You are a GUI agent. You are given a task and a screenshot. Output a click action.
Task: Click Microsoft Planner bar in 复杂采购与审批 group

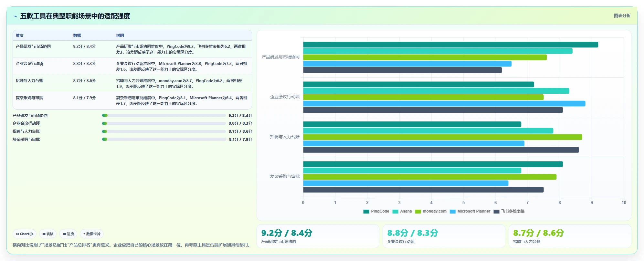406,183
